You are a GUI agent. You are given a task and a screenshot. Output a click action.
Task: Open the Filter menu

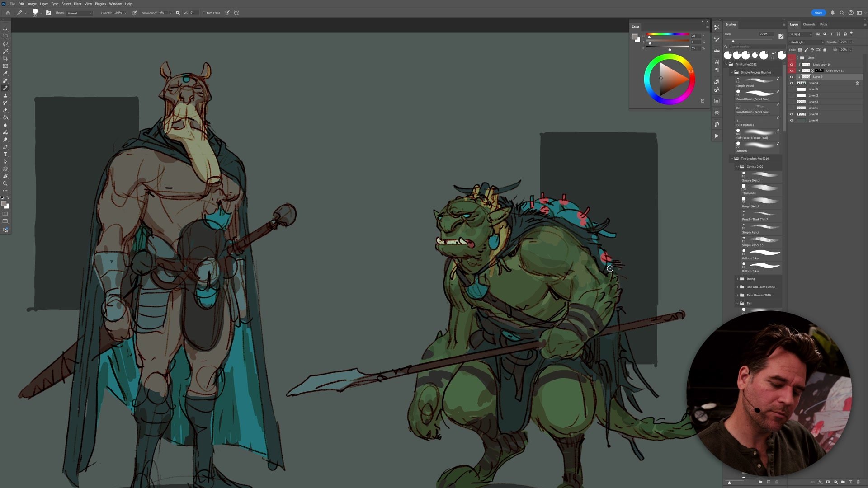77,4
